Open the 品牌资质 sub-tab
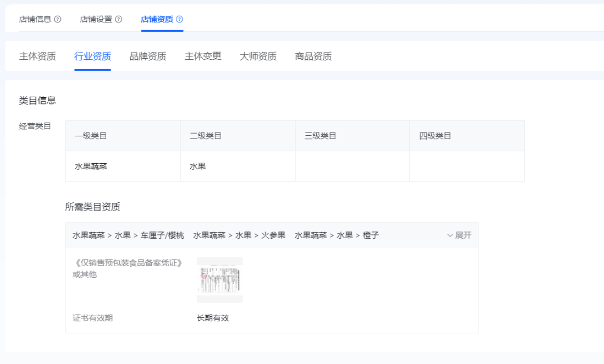604x364 pixels. point(148,56)
